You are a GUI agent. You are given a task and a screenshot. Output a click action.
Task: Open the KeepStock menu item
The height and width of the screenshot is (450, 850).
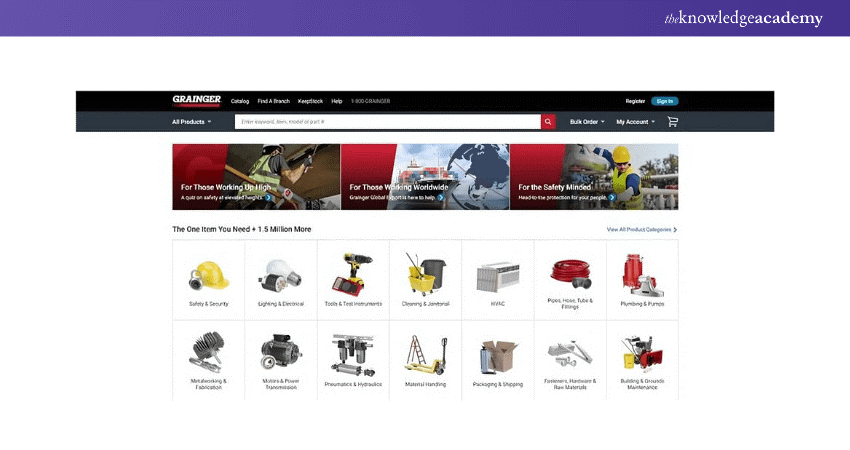[x=310, y=101]
